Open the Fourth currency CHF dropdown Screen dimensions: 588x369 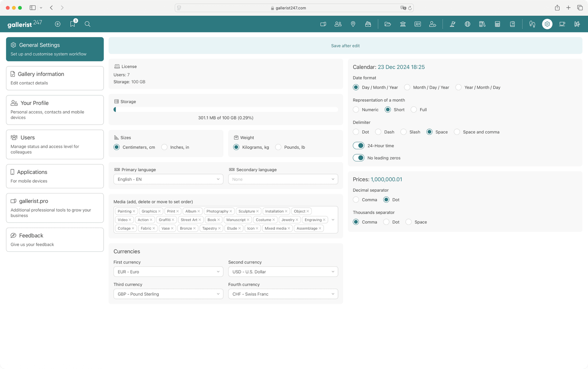[283, 294]
